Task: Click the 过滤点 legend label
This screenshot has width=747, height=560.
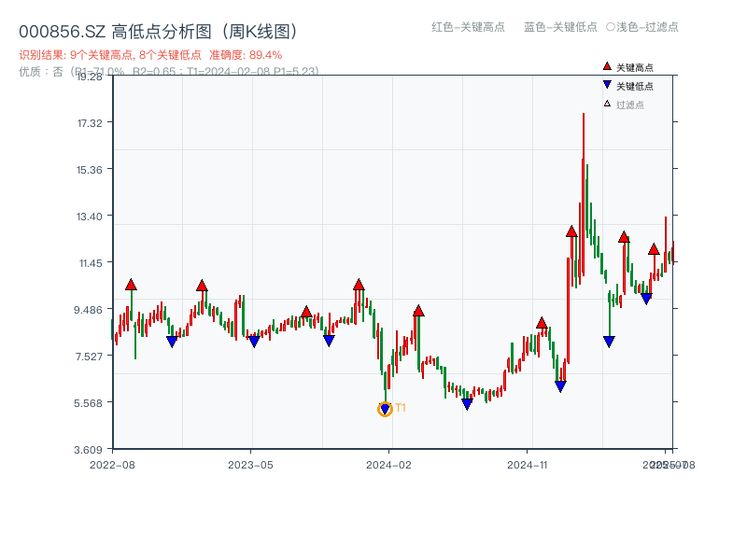Action: point(629,105)
